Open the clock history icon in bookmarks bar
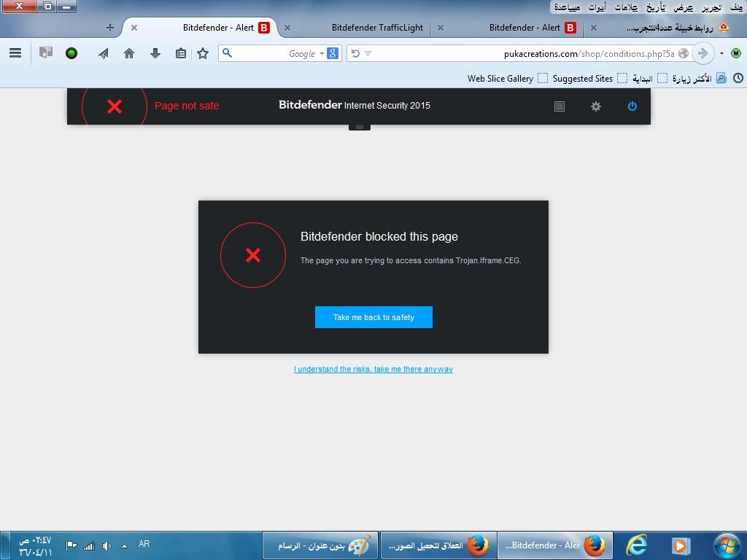The image size is (747, 560). (738, 78)
